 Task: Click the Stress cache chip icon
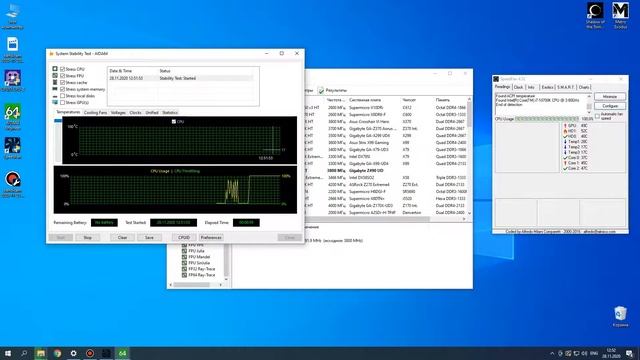tap(55, 82)
